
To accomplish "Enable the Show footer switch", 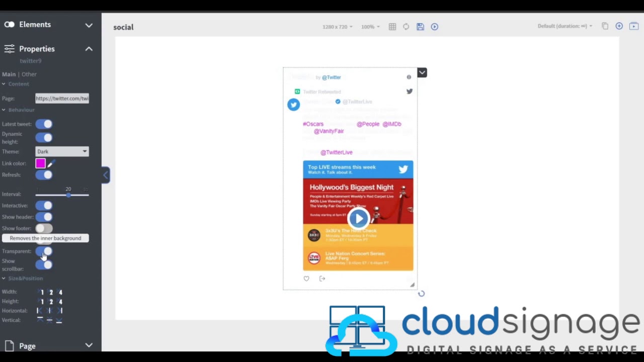I will [x=44, y=229].
